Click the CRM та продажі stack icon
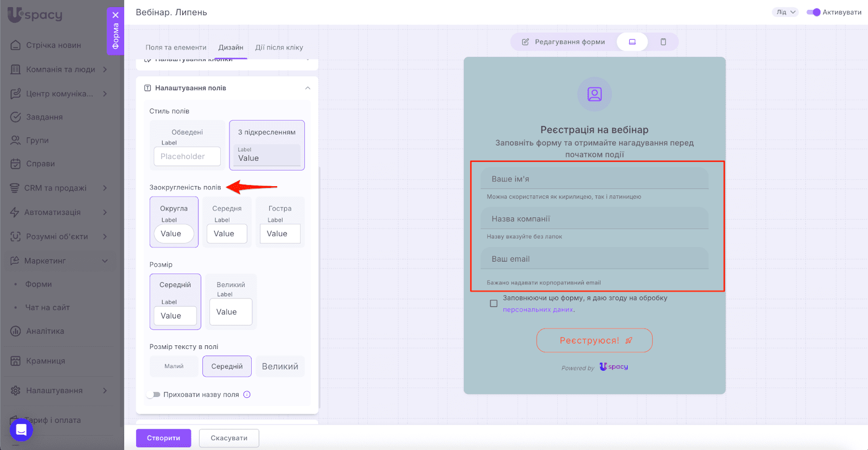 click(x=15, y=188)
